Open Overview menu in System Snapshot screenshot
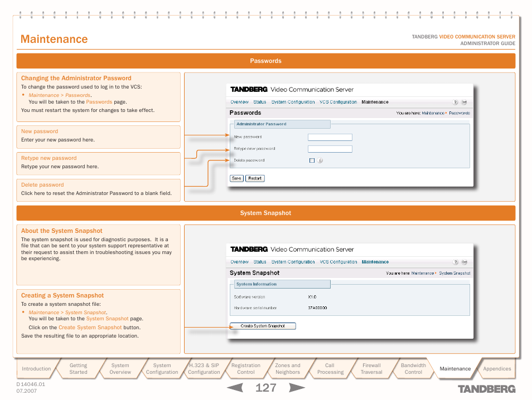Image resolution: width=532 pixels, height=400 pixels. (239, 262)
